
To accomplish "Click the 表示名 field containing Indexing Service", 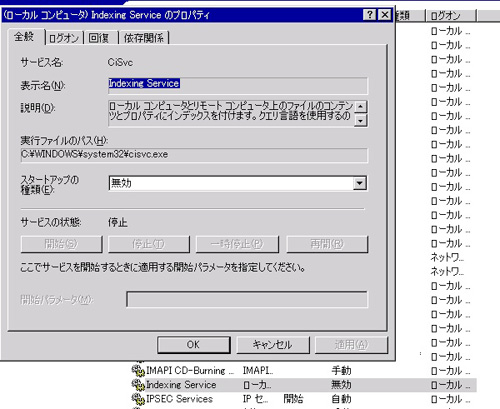I will point(238,86).
